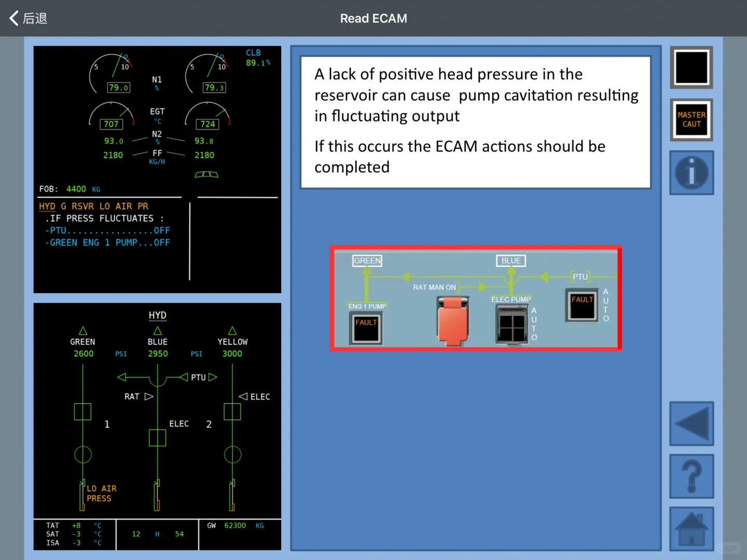Viewport: 747px width, 560px height.
Task: Toggle the PTU FAULT pushbutton
Action: pos(582,306)
